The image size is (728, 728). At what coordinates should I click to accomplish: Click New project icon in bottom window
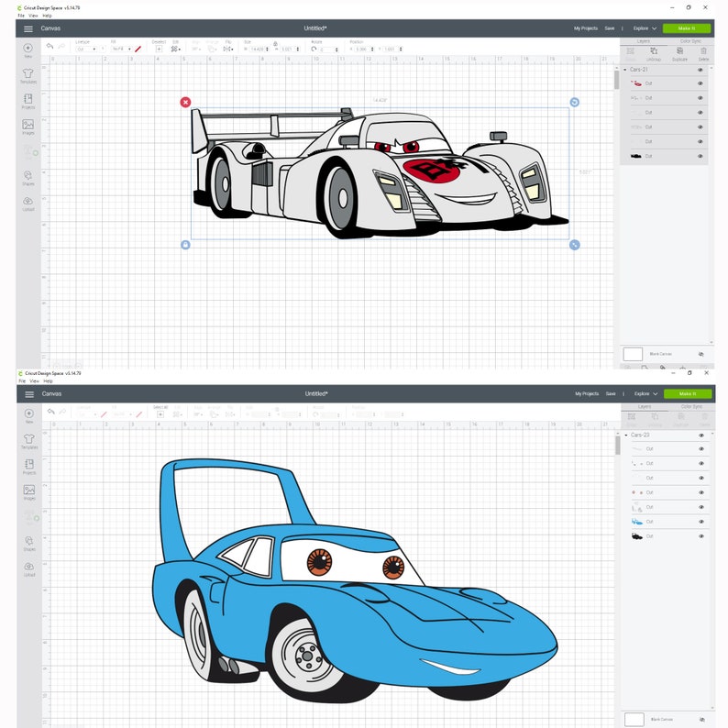pyautogui.click(x=28, y=414)
